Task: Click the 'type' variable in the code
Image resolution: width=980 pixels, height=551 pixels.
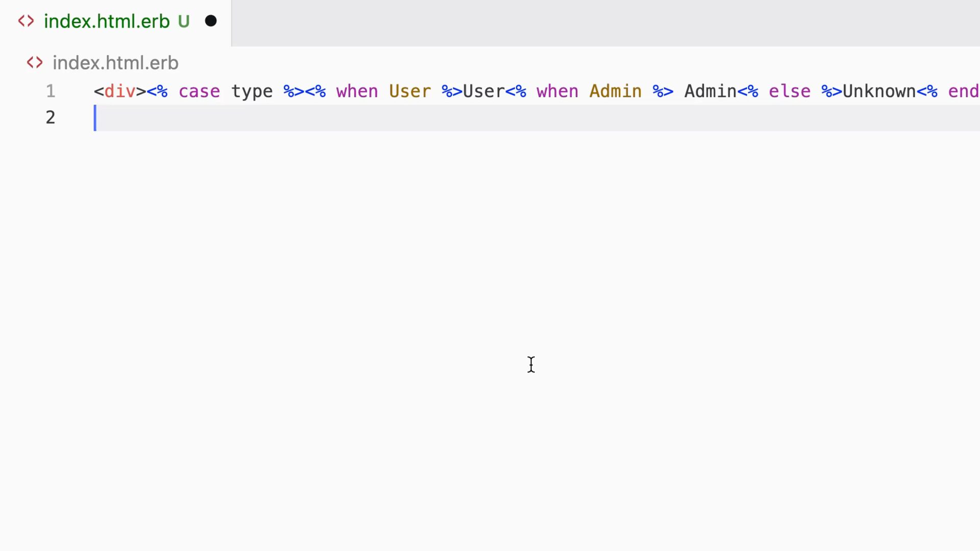Action: [x=252, y=91]
